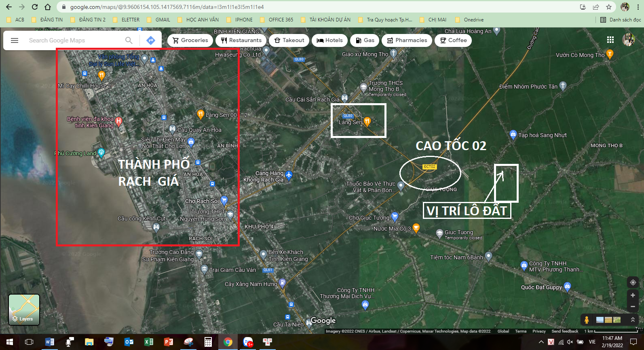Screen dimensions: 644x350
Task: Pick up the Street View pegman
Action: (587, 320)
